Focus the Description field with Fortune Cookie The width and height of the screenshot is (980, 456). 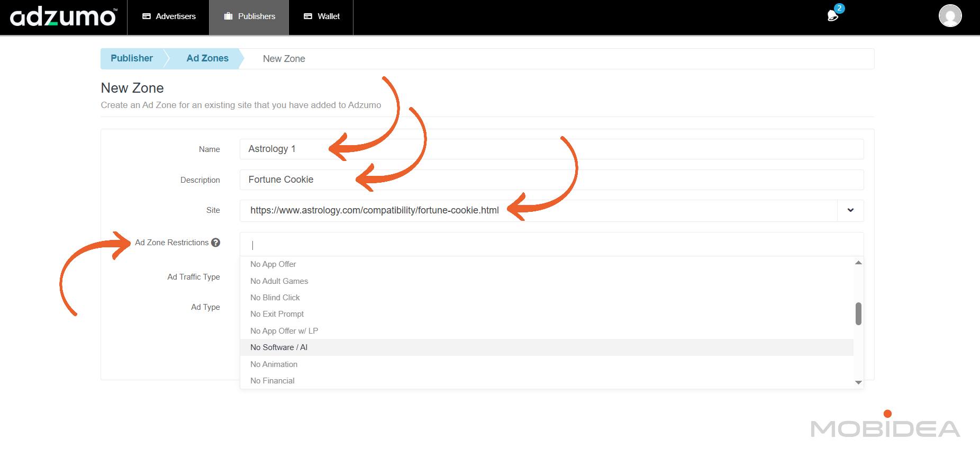coord(551,180)
